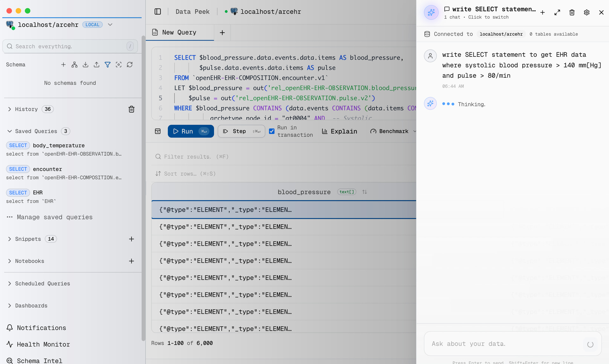Toggle results panel layout icon beside Run
609x364 pixels.
pyautogui.click(x=158, y=131)
